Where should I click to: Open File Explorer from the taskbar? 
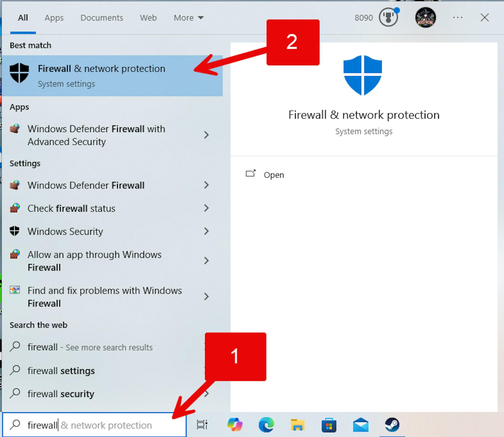pyautogui.click(x=297, y=425)
